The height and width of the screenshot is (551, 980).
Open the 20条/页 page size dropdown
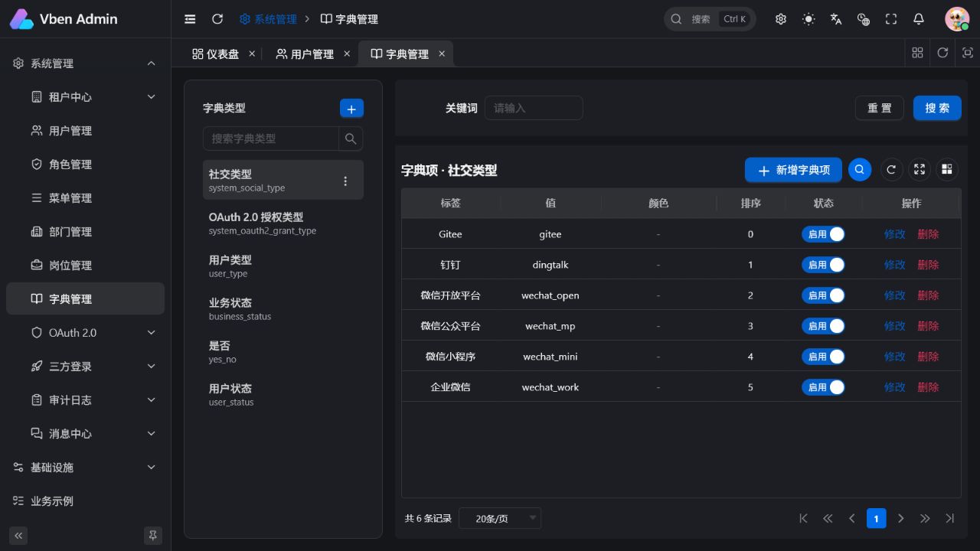click(500, 518)
